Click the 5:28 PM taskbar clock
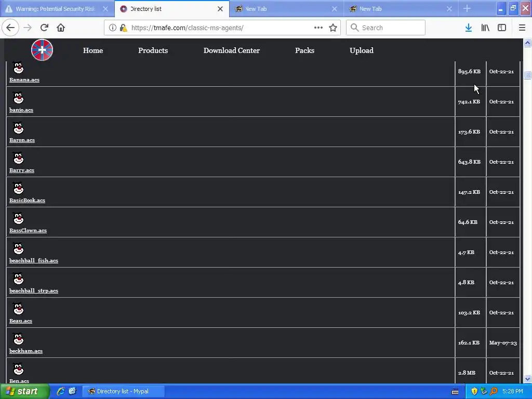Image resolution: width=532 pixels, height=399 pixels. coord(513,391)
